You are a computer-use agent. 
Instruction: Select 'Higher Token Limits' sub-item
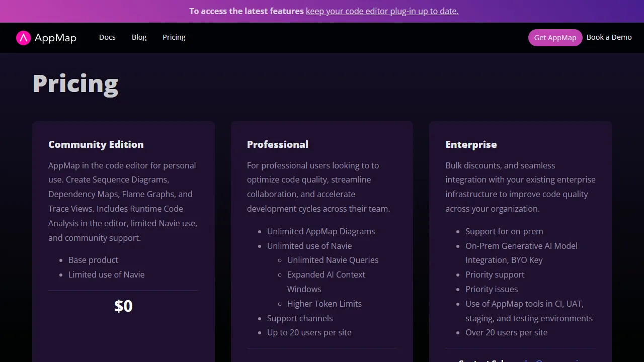[x=325, y=304]
